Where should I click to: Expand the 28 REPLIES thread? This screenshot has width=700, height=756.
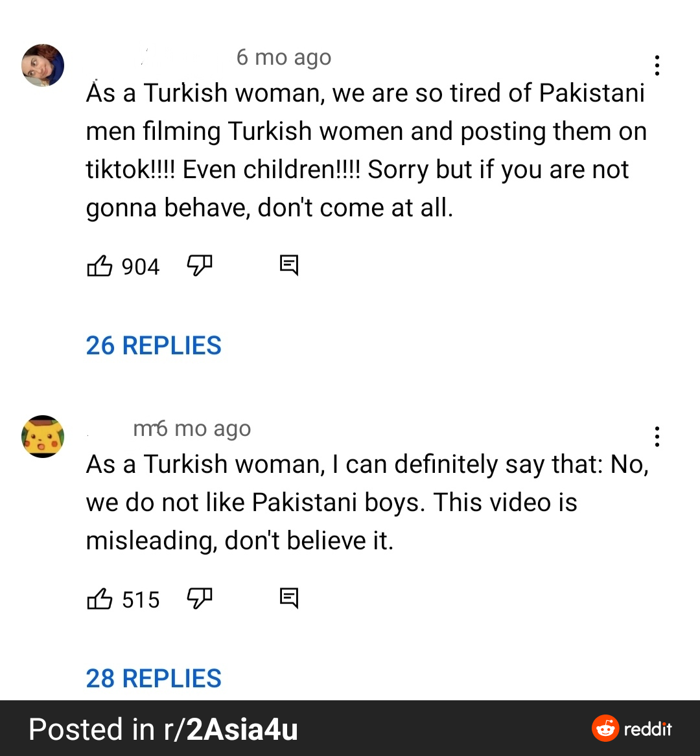(x=154, y=678)
